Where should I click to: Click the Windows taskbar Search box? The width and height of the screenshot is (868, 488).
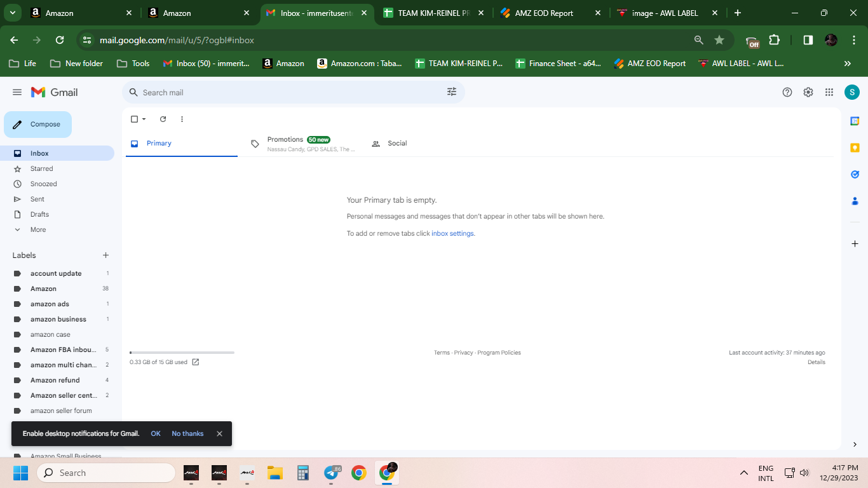tap(106, 473)
